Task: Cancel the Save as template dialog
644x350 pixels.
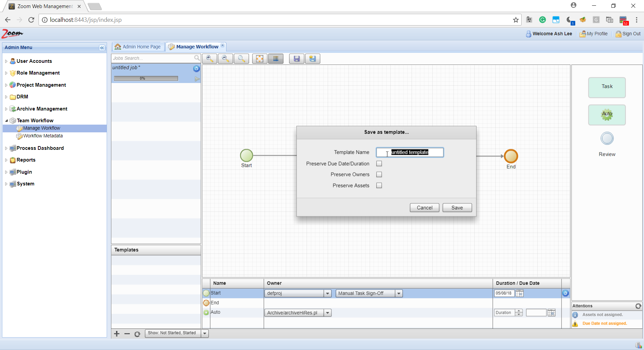Action: tap(424, 208)
